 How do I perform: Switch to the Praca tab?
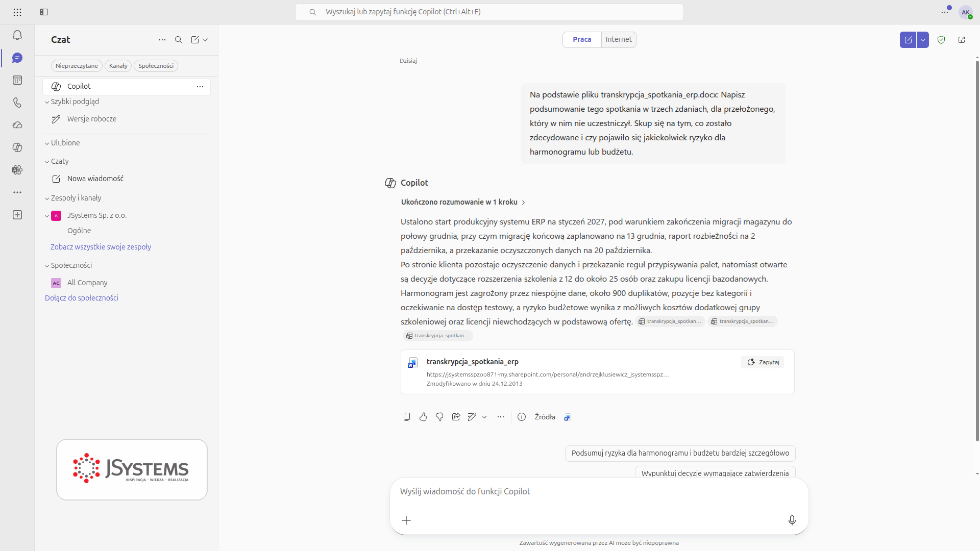point(582,39)
